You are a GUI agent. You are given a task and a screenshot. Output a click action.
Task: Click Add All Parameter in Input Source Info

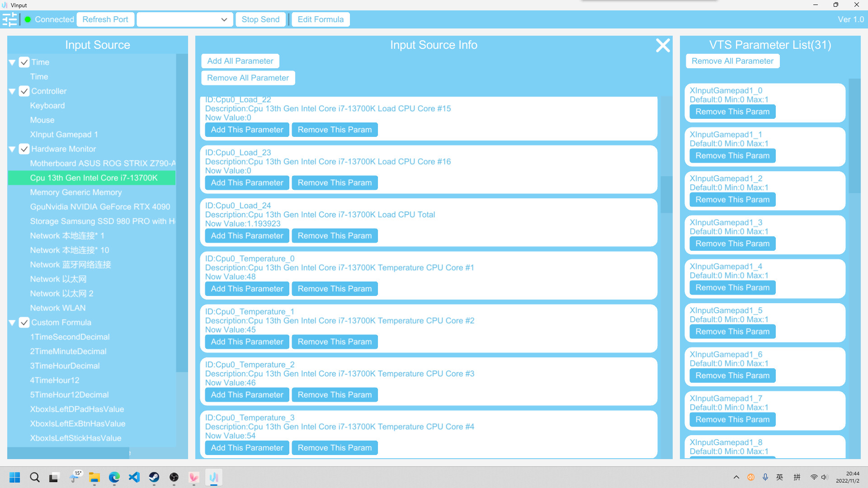(x=240, y=61)
